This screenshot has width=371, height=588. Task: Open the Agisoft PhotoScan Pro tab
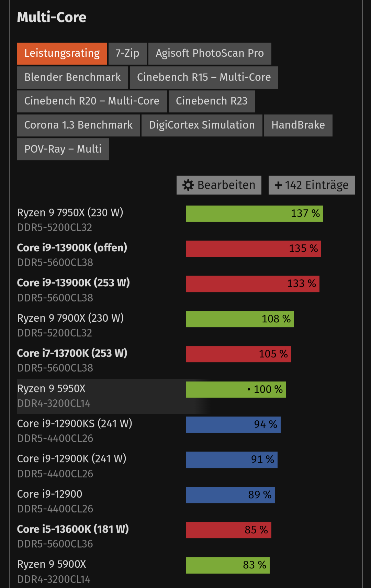coord(210,54)
